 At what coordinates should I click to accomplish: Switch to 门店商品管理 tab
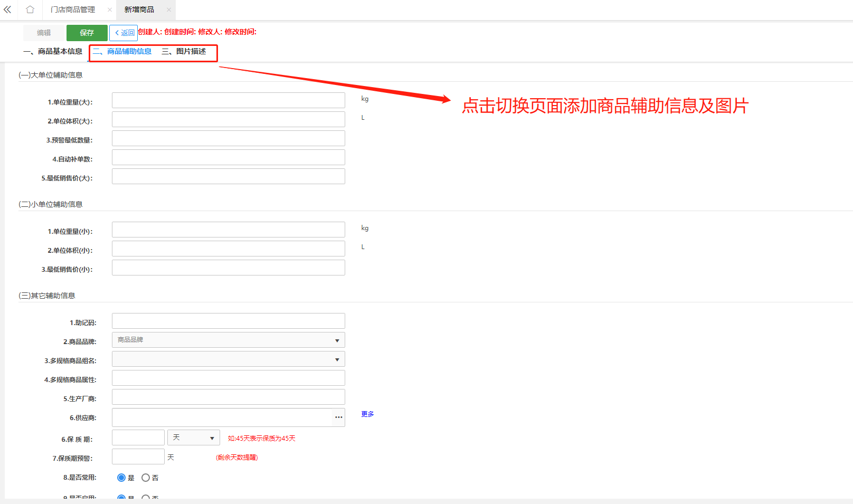point(73,9)
